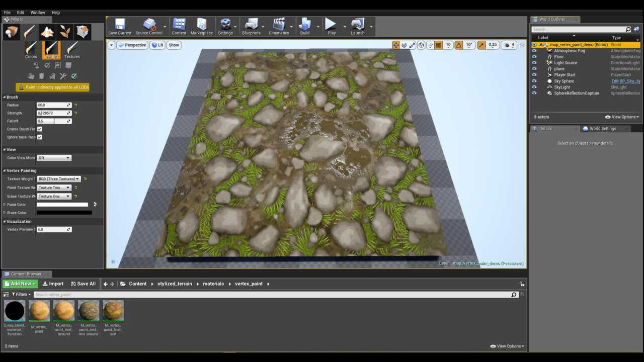
Task: Toggle surface snapping icon in viewport
Action: coord(430,45)
